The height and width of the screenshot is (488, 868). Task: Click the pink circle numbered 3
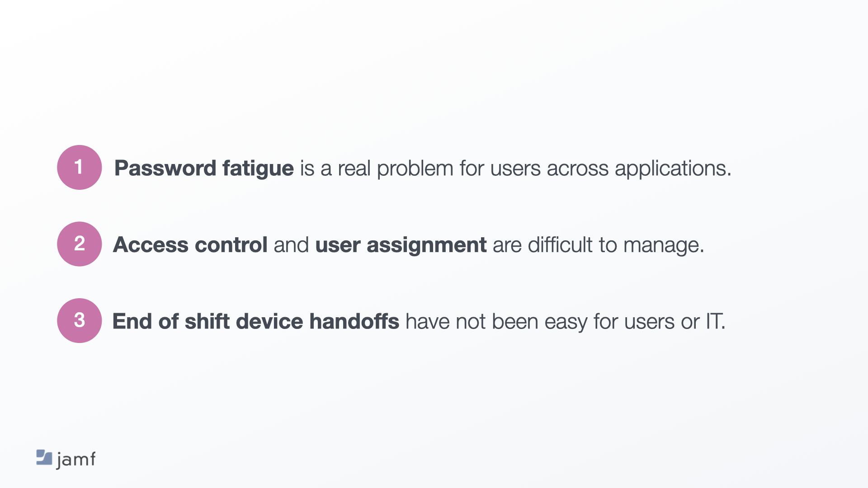point(80,320)
